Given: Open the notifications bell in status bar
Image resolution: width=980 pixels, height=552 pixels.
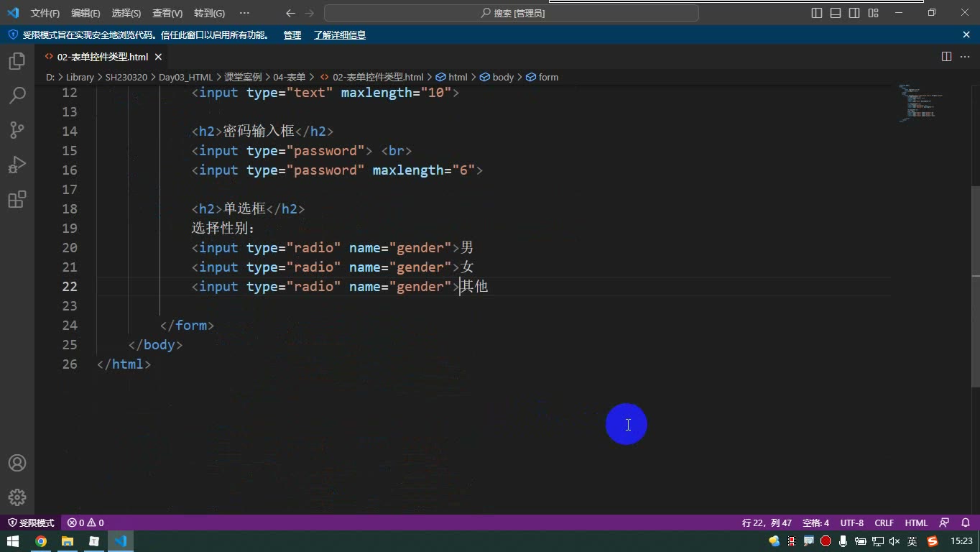Looking at the screenshot, I should click(x=966, y=523).
